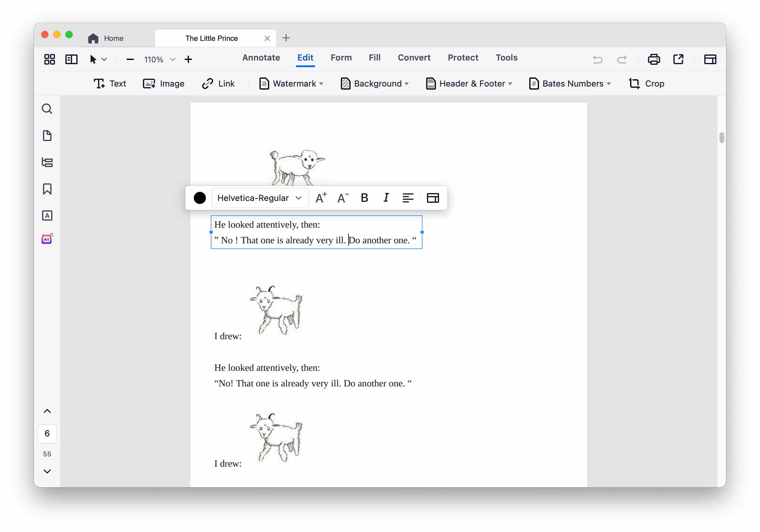Open the Convert tab

pos(414,57)
